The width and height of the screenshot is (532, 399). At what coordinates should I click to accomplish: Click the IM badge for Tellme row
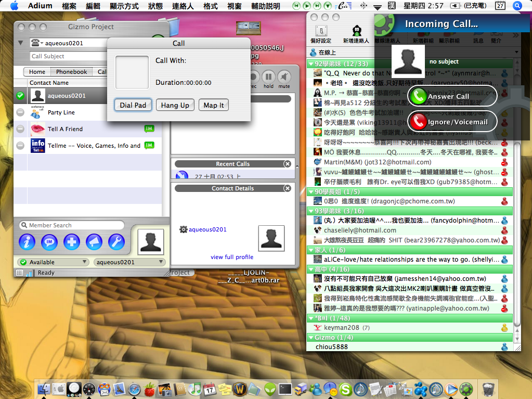point(149,145)
